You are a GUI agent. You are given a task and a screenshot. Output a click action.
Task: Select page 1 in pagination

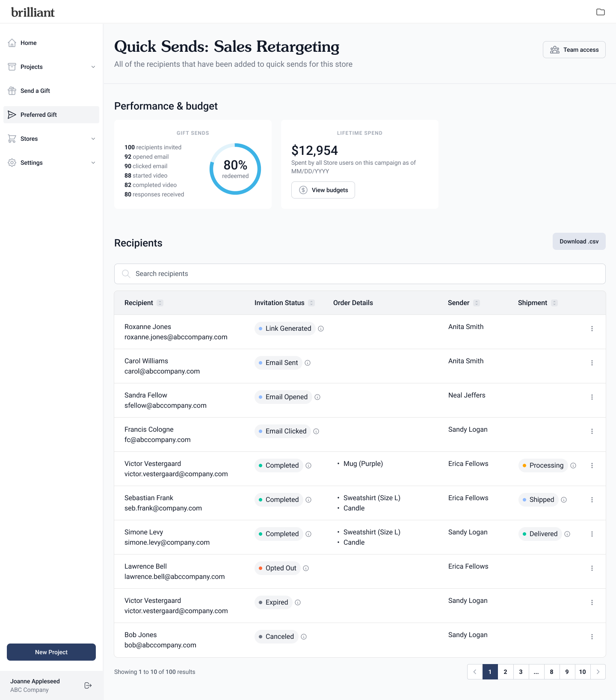tap(490, 672)
